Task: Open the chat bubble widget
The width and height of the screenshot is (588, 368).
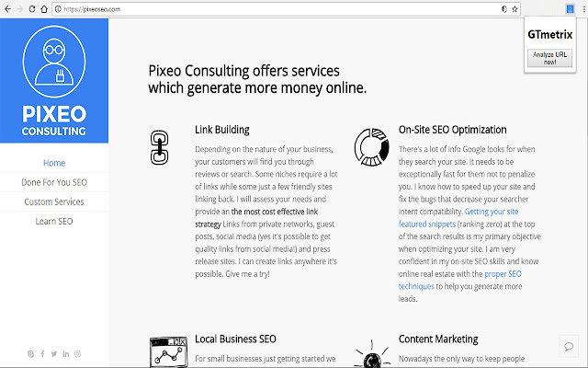Action: [569, 346]
